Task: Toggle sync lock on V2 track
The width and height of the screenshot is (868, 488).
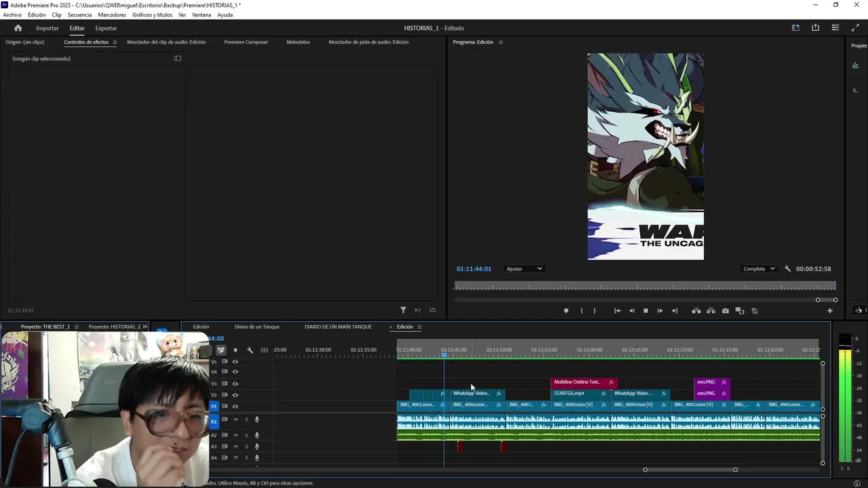Action: click(224, 394)
